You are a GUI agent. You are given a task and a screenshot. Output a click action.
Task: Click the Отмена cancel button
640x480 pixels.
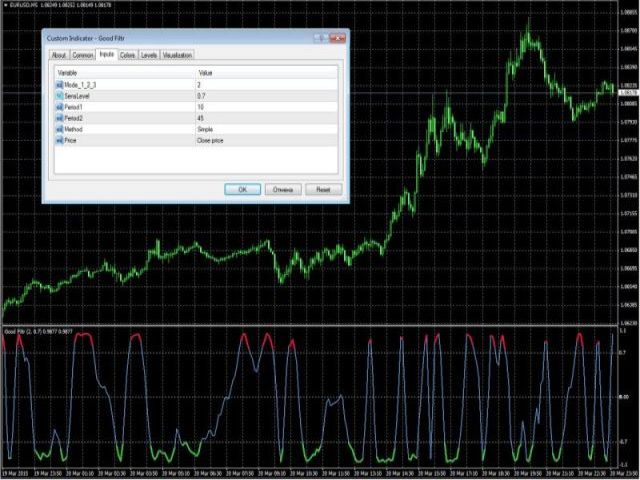point(281,188)
